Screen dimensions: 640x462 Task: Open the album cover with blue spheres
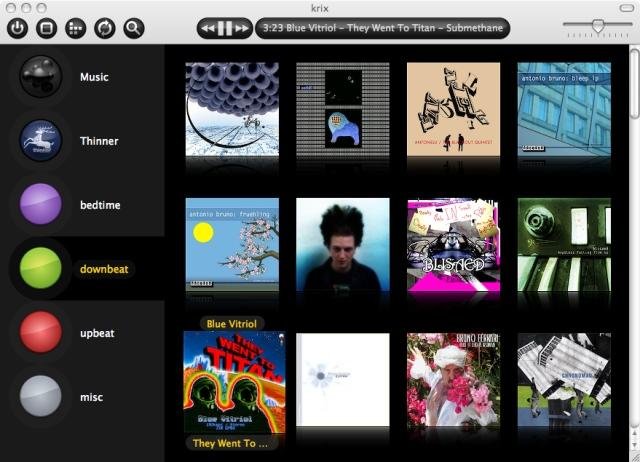click(x=232, y=109)
